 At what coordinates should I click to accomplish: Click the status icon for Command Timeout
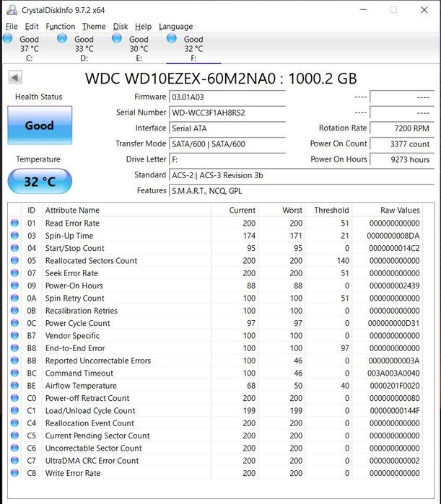[14, 373]
